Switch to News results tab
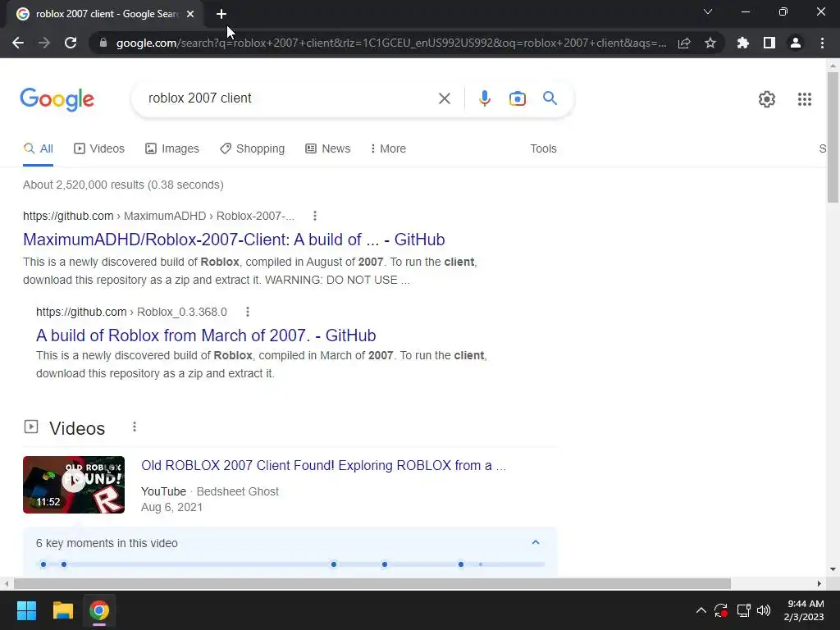This screenshot has width=840, height=630. pyautogui.click(x=328, y=148)
